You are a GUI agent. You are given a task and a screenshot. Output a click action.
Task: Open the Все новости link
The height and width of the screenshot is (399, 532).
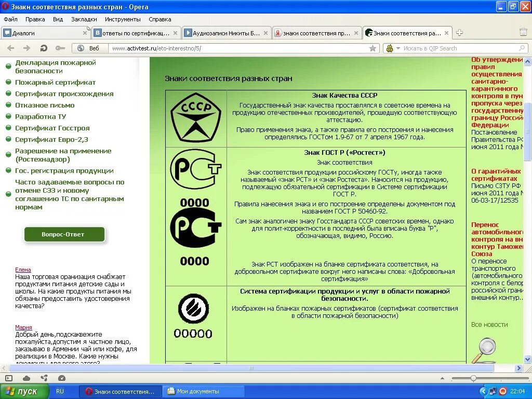coord(489,325)
